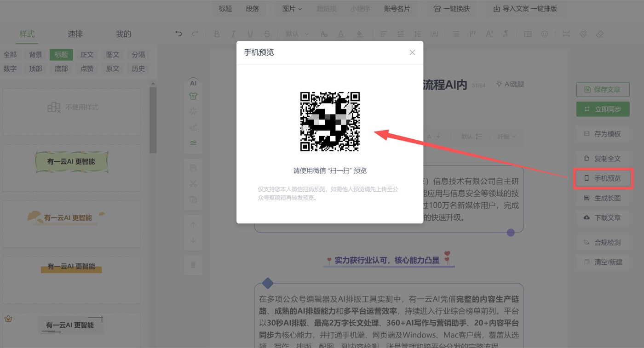The image size is (644, 348).
Task: Select the 背景 style category
Action: pos(35,55)
